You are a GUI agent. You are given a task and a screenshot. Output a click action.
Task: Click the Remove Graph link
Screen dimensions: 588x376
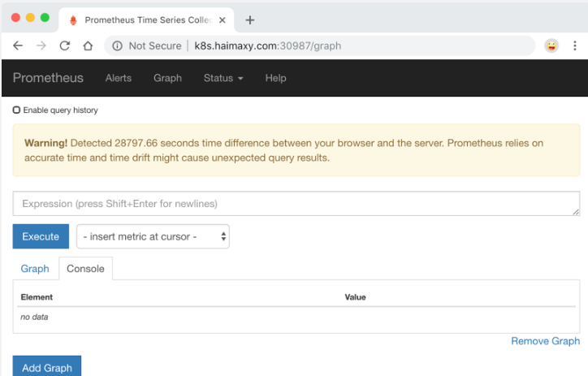click(x=545, y=341)
